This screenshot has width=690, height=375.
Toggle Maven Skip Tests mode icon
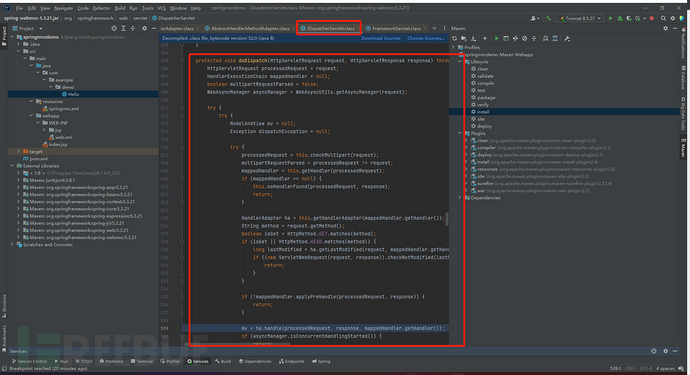(525, 38)
